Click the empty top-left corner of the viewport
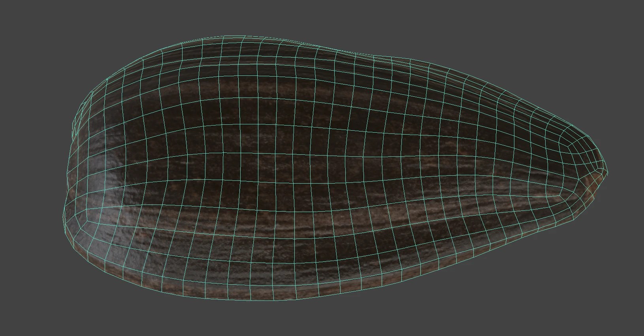This screenshot has width=644, height=336. [16, 16]
